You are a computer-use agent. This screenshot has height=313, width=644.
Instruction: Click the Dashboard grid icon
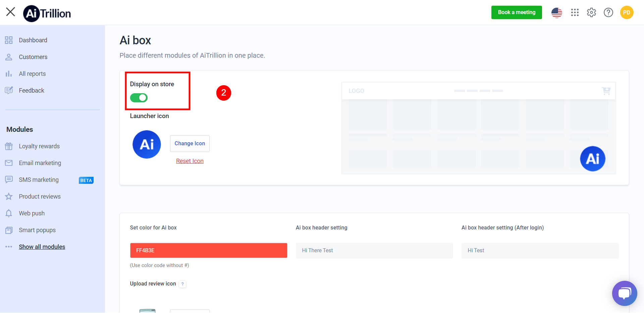point(9,40)
